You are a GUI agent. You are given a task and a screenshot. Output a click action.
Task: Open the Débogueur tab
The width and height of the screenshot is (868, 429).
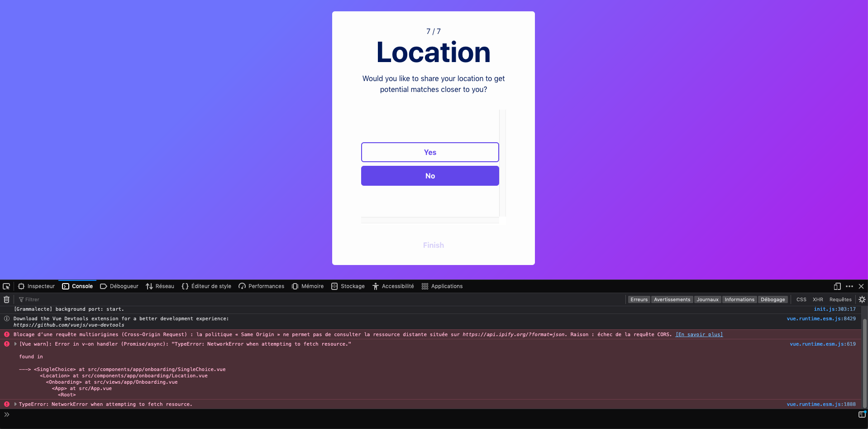119,286
